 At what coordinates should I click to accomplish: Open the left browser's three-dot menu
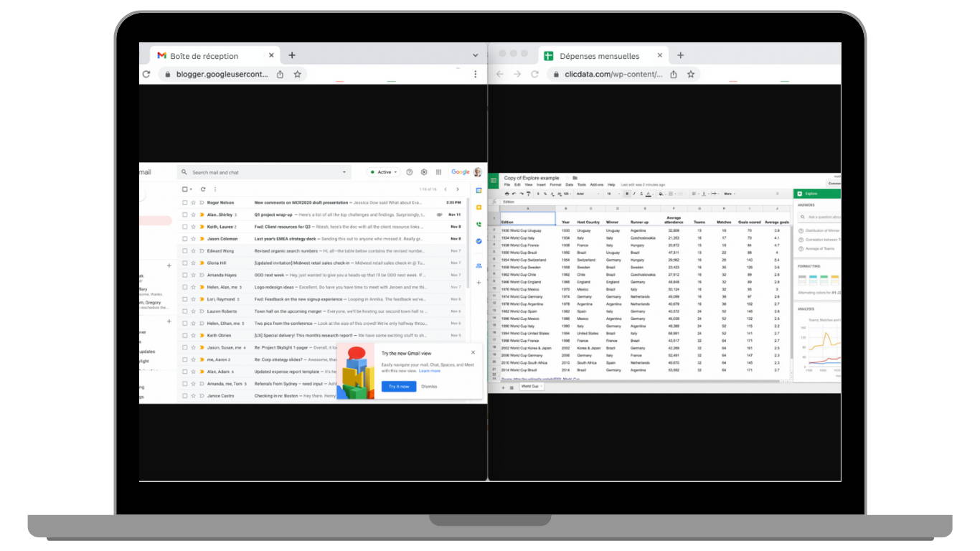click(475, 74)
